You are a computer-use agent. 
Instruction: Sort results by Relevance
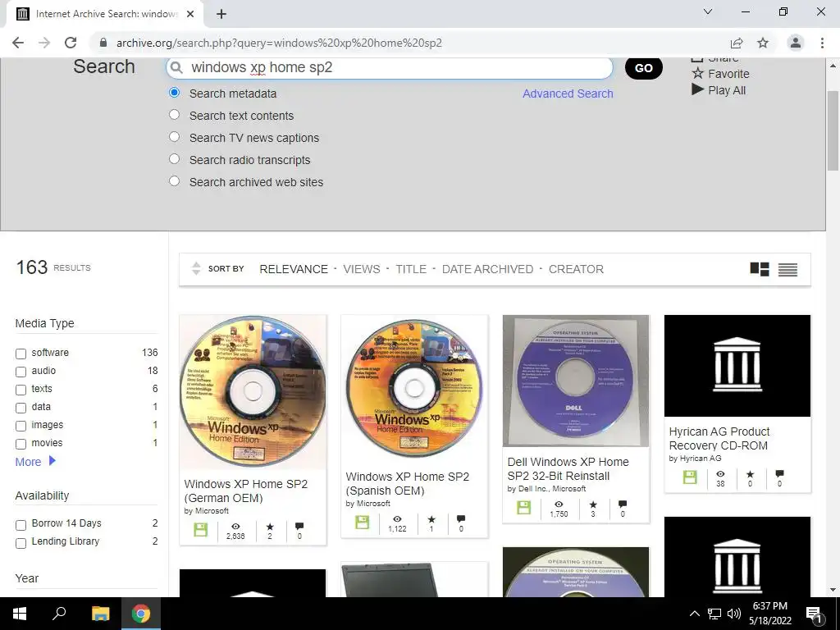(294, 269)
